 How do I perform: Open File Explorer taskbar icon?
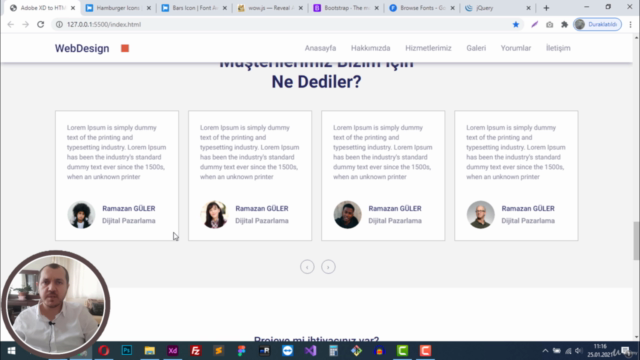point(149,351)
